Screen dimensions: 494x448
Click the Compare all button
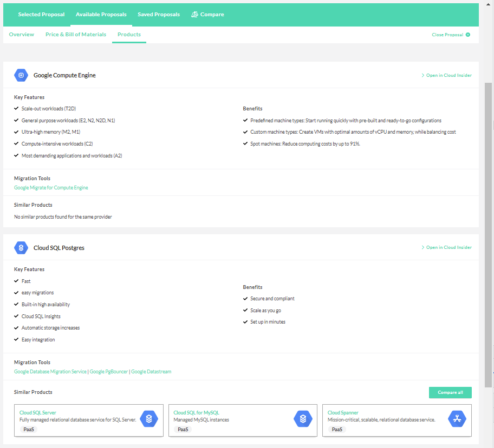[x=450, y=392]
